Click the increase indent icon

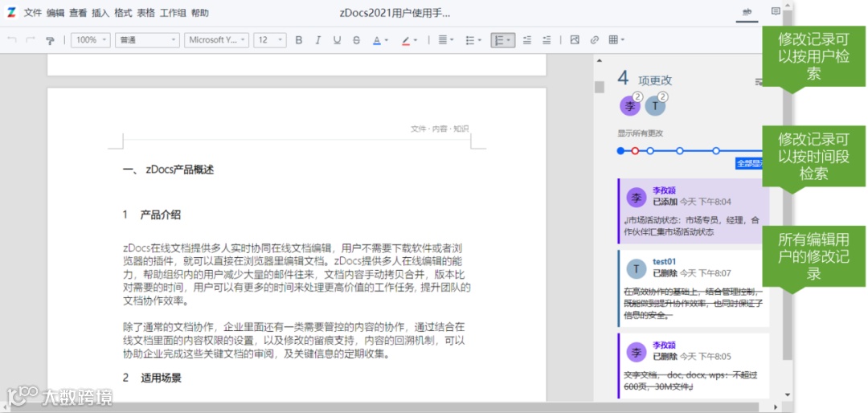(547, 40)
